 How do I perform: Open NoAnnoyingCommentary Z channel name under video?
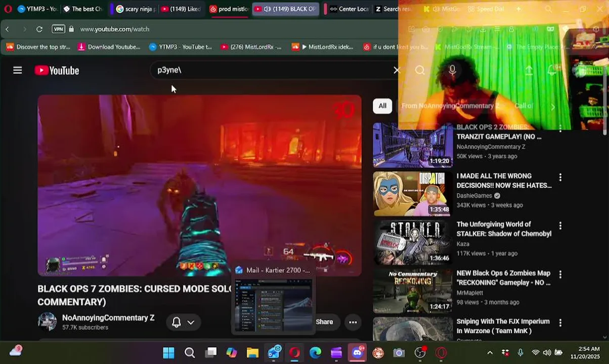point(108,317)
